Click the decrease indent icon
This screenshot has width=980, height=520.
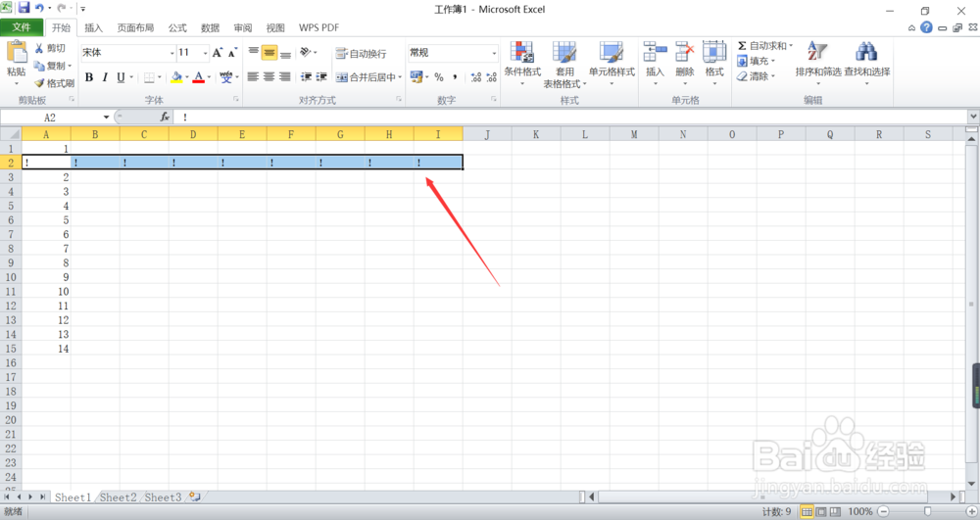coord(306,76)
